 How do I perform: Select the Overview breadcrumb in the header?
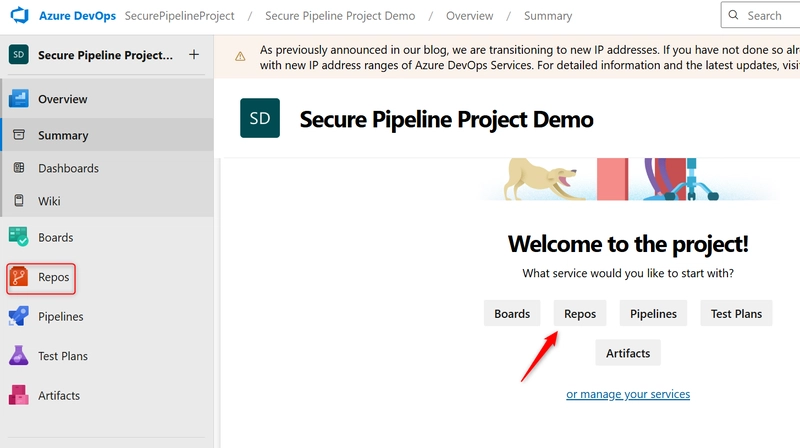469,16
